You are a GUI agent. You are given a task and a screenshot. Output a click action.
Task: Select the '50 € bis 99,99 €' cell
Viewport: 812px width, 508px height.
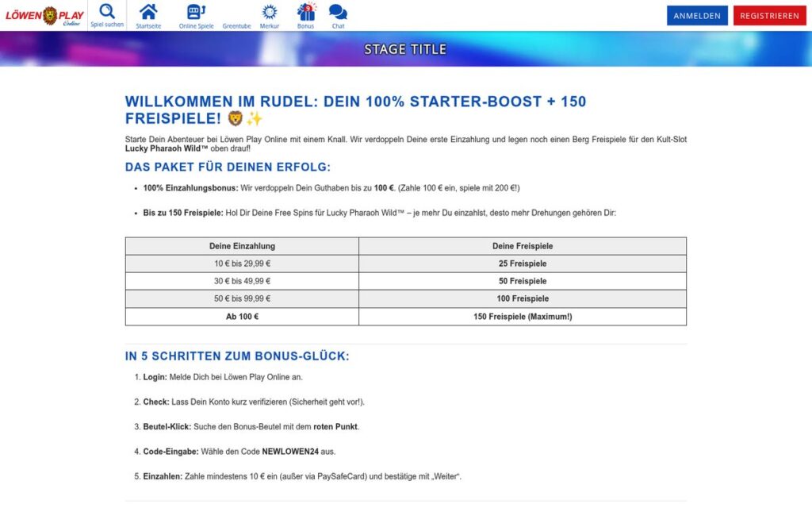242,298
